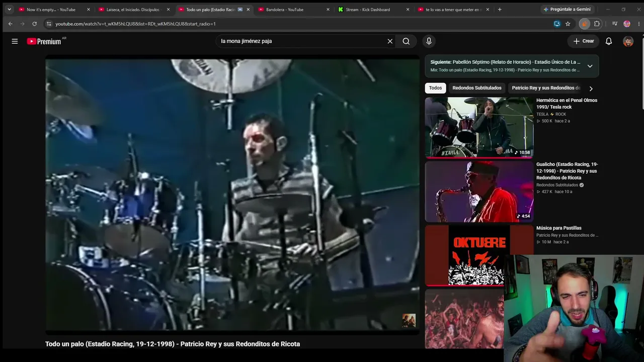Open 'Gualicho (Estadio Racing' video title

[567, 171]
